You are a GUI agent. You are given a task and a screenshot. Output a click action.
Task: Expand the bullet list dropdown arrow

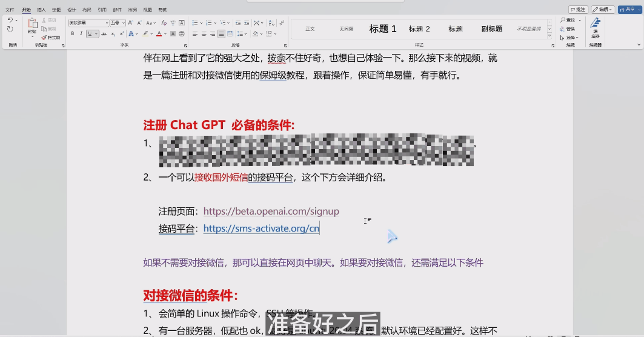tap(201, 23)
